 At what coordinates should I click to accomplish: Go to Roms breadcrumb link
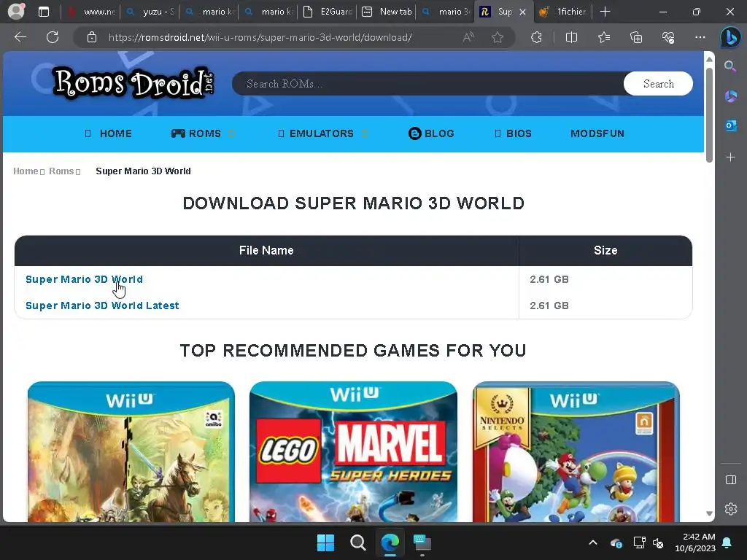[x=61, y=171]
